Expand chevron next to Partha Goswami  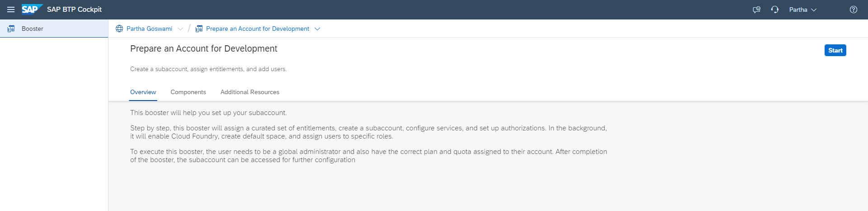tap(180, 29)
